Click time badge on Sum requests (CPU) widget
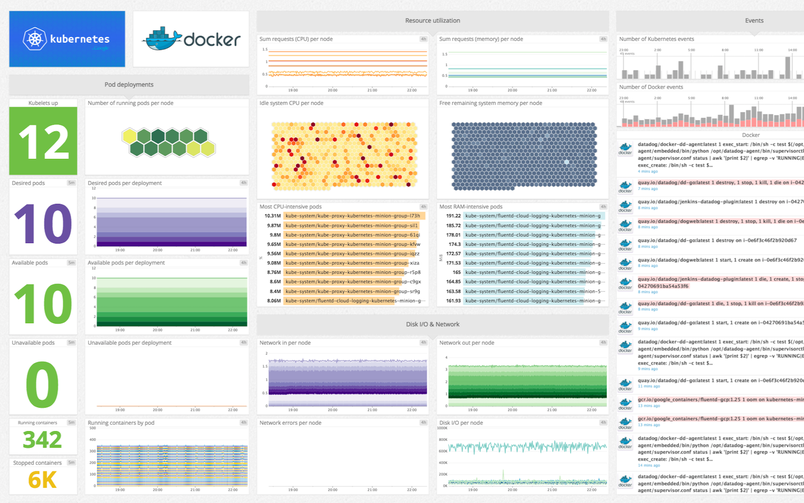This screenshot has width=804, height=503. coord(423,39)
